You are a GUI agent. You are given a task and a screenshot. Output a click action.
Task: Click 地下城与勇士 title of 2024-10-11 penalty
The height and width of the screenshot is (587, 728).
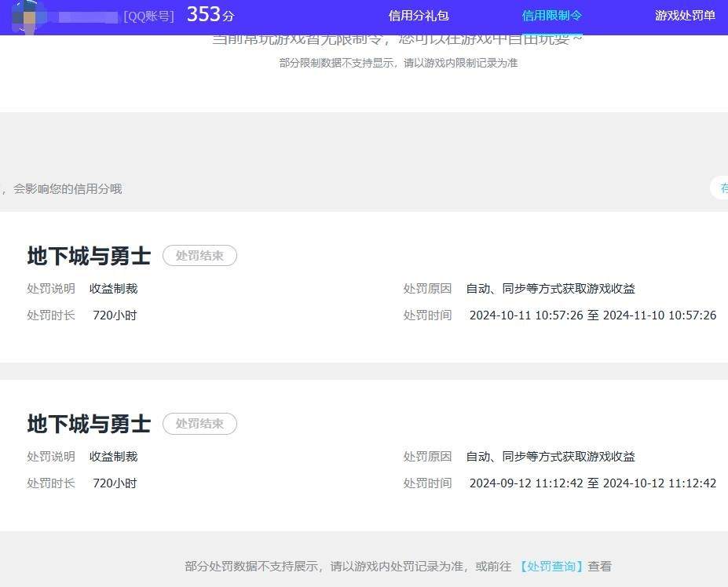click(89, 256)
